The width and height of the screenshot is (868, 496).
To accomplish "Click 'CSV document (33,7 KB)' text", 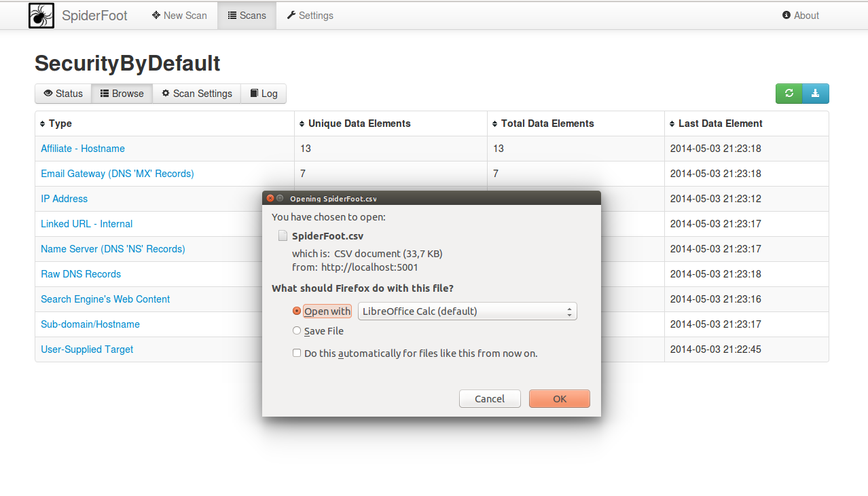I will click(x=388, y=254).
